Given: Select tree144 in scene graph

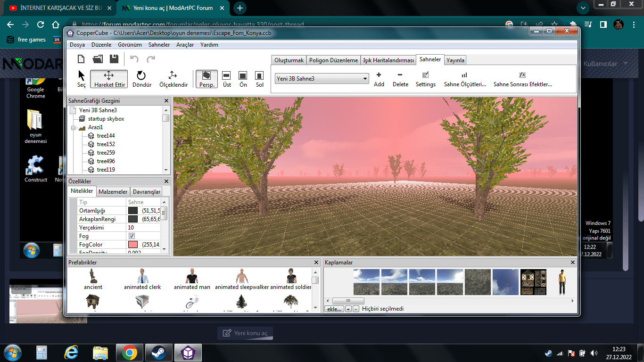Looking at the screenshot, I should [106, 136].
